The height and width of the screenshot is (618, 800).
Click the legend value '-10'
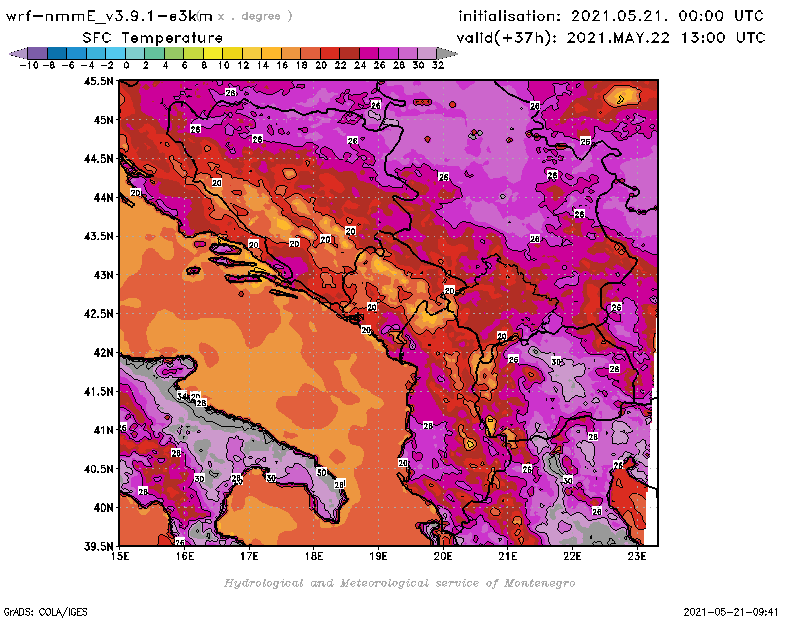pyautogui.click(x=29, y=65)
